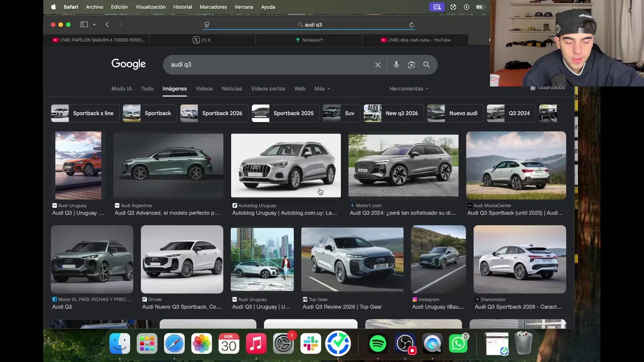Open WhatsApp from the Dock
Viewport: 644px width, 362px height.
[x=458, y=344]
